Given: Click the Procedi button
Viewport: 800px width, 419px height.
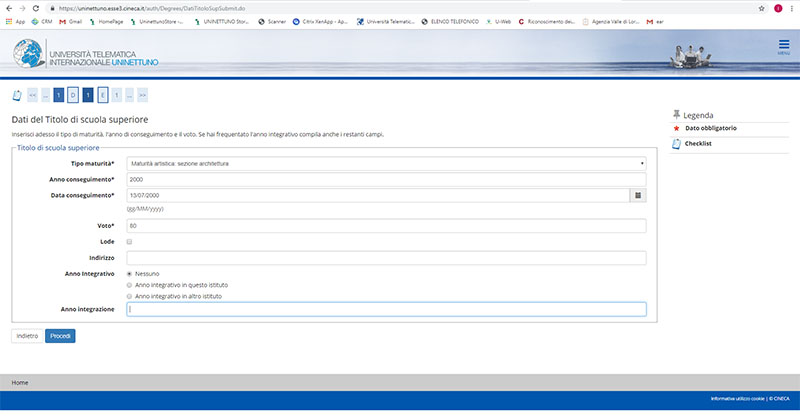Looking at the screenshot, I should [60, 336].
